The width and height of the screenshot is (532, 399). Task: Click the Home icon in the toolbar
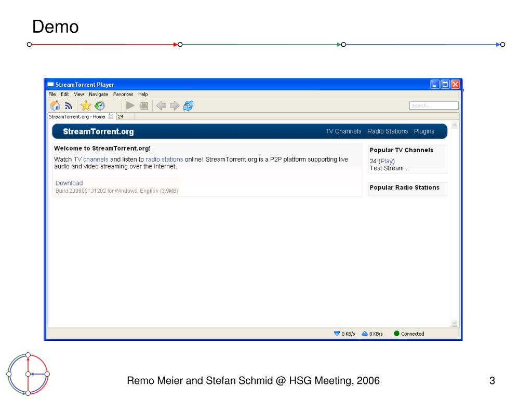pos(55,106)
